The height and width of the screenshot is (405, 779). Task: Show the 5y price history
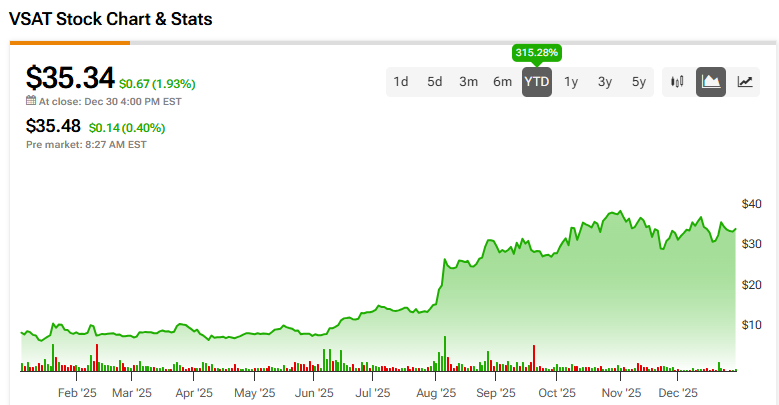(x=639, y=82)
